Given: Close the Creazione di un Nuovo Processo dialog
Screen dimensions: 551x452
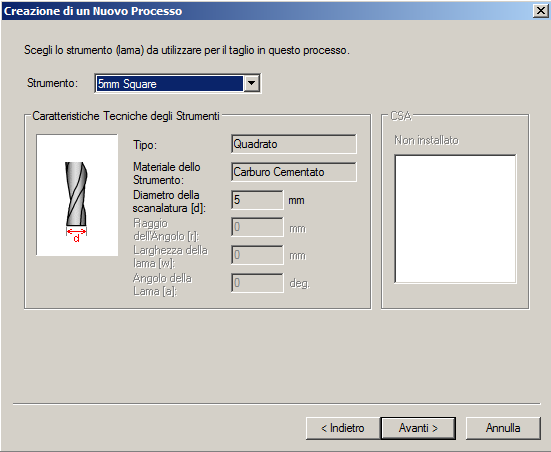Looking at the screenshot, I should tap(540, 11).
